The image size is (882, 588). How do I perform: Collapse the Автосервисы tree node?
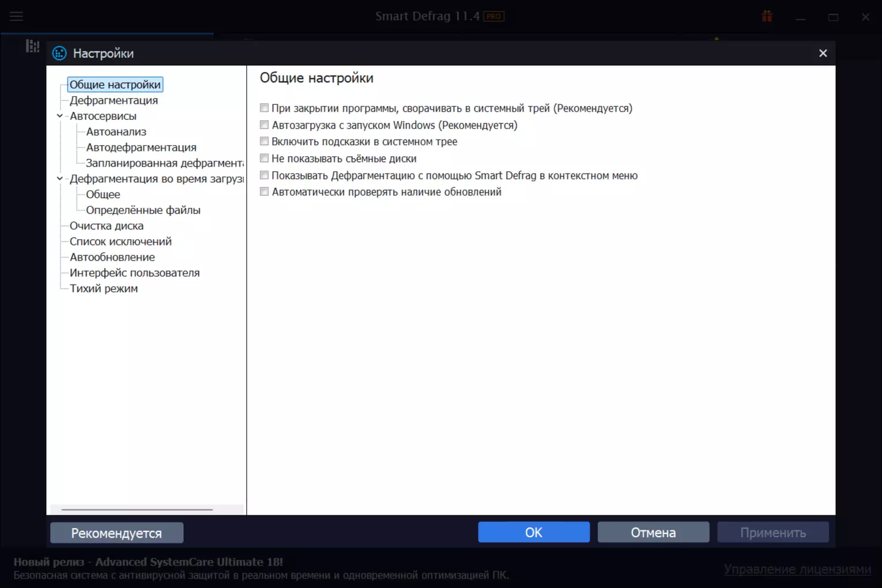pos(59,116)
